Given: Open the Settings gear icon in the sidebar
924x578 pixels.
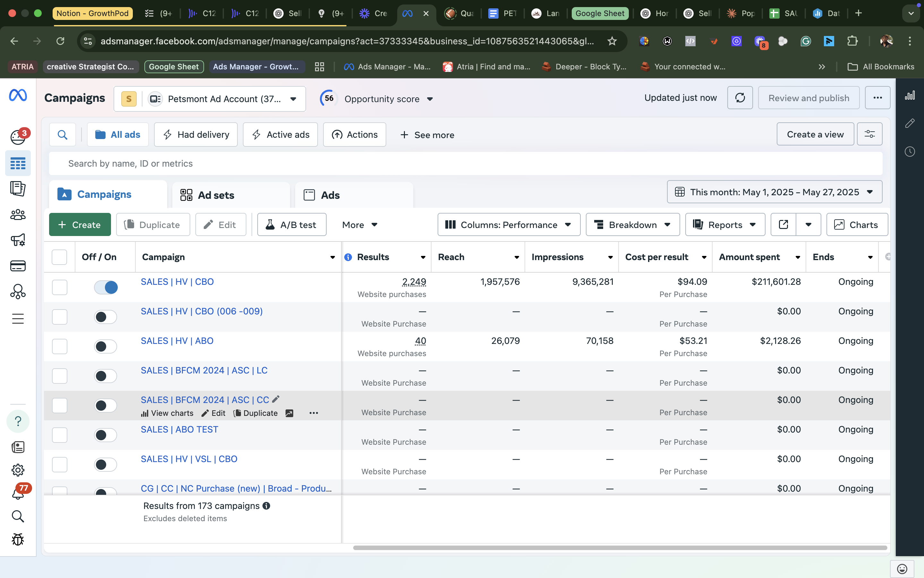Looking at the screenshot, I should (x=18, y=470).
